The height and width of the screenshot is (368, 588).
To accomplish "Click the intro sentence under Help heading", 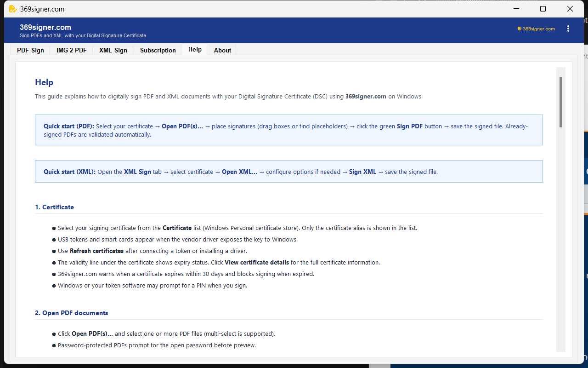I will coord(229,97).
